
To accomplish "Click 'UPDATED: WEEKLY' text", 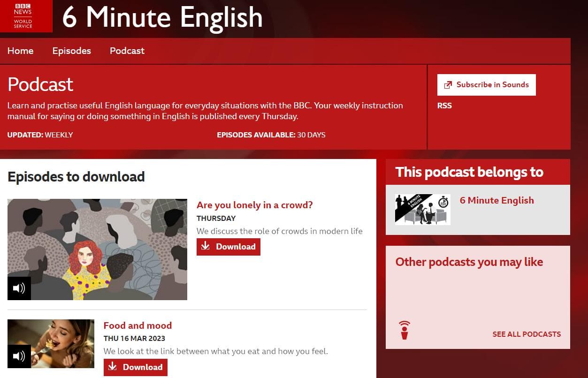I will coord(40,135).
